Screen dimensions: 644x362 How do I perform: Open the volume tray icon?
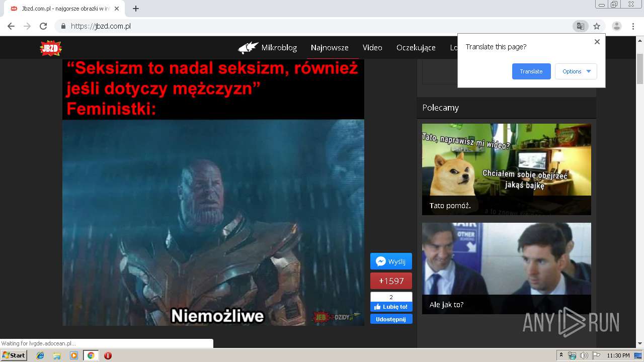pos(584,355)
